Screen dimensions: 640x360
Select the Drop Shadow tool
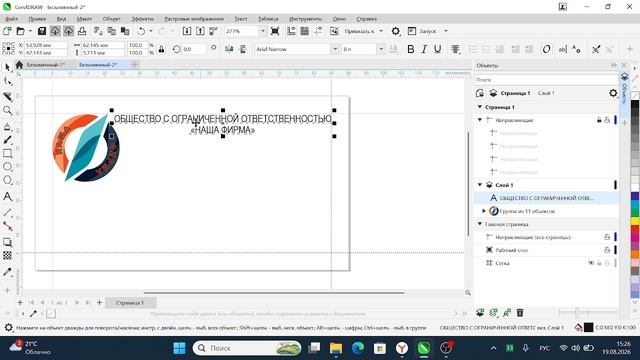pyautogui.click(x=7, y=242)
